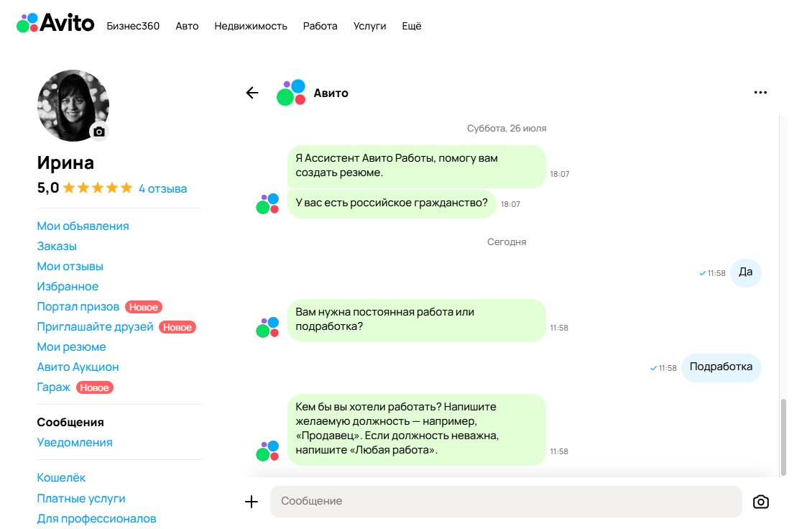
Task: Open Кошелёк in the sidebar
Action: 61,477
